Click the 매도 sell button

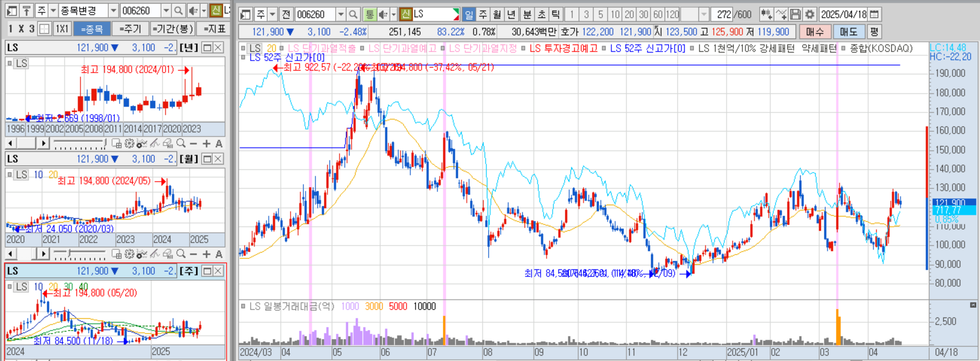(849, 32)
